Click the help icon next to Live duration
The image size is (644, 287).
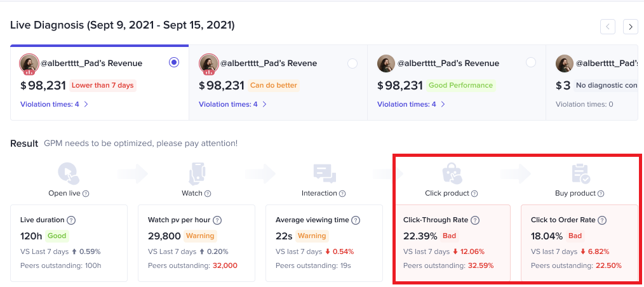(71, 220)
